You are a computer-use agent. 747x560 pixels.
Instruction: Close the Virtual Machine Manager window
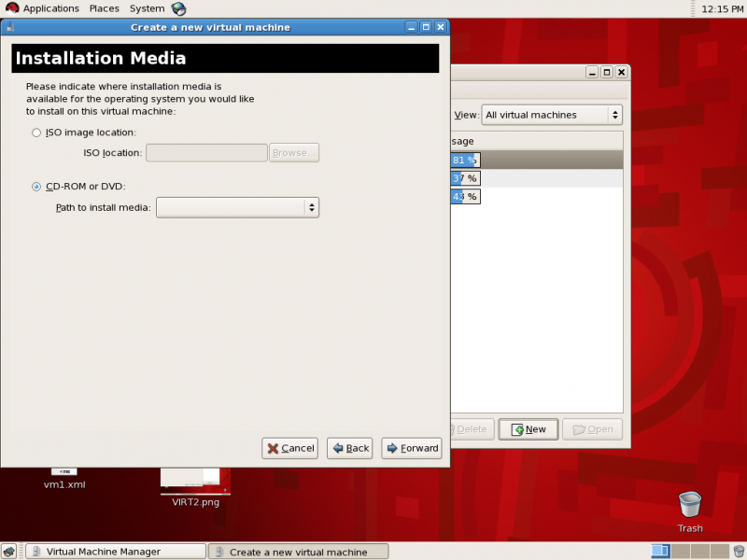click(x=621, y=73)
